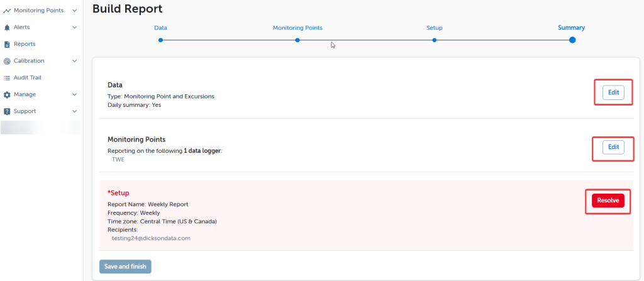Click the Manage gear icon

7,94
